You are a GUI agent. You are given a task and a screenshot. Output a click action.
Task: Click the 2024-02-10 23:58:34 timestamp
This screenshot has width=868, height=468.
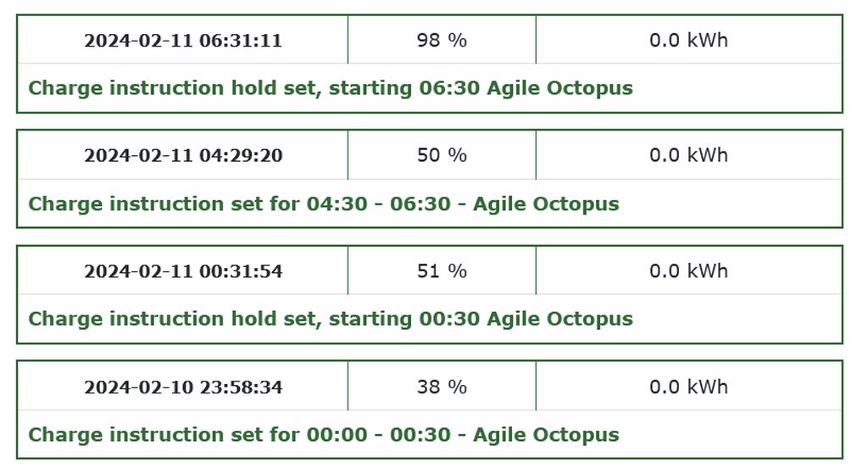(183, 387)
